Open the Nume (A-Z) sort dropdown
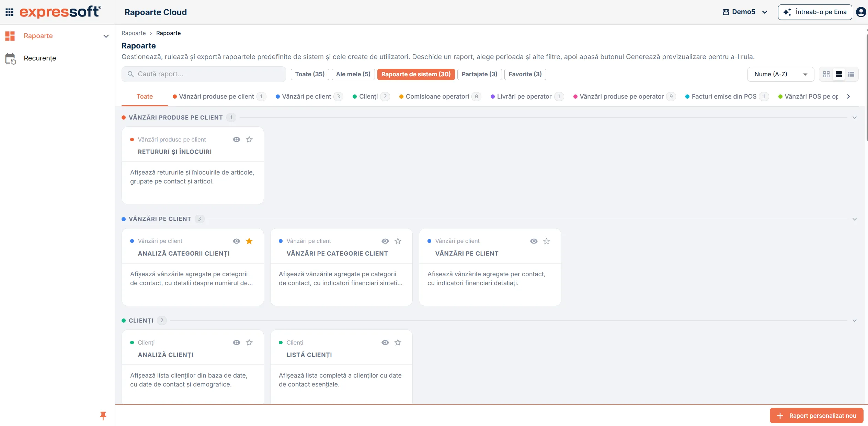 pyautogui.click(x=781, y=74)
